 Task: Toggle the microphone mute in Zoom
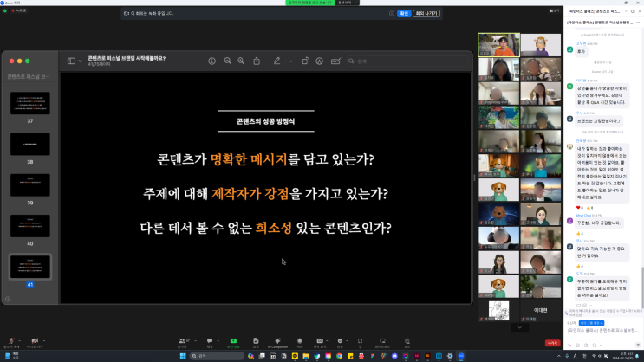[x=10, y=340]
